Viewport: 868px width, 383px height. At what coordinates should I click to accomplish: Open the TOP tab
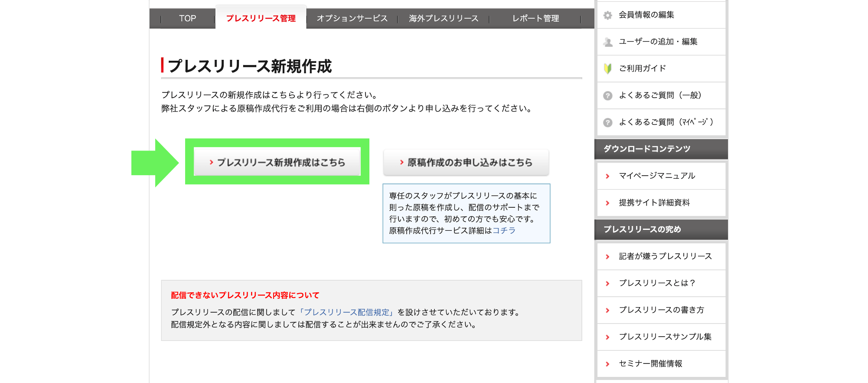tap(187, 19)
